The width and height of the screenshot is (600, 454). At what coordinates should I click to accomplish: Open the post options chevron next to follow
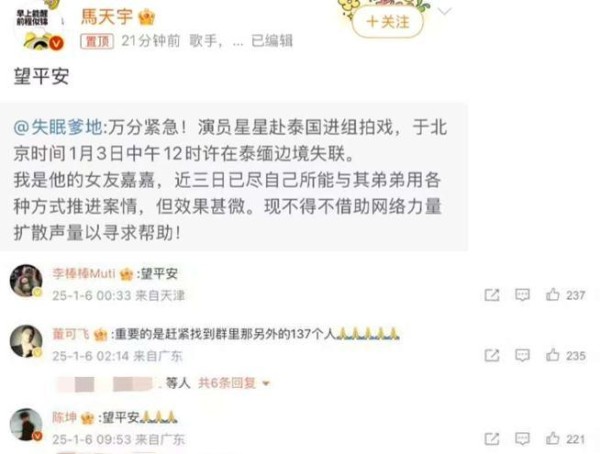(x=444, y=12)
